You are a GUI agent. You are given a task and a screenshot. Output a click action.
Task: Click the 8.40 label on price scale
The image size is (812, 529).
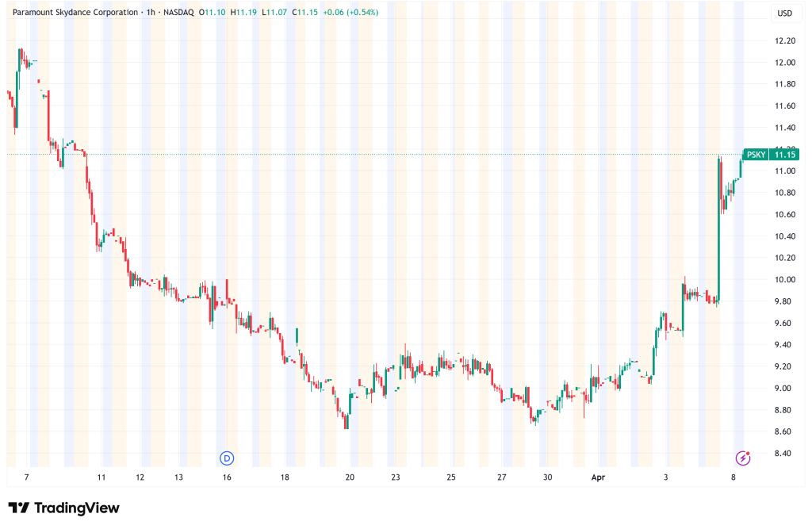(x=784, y=453)
